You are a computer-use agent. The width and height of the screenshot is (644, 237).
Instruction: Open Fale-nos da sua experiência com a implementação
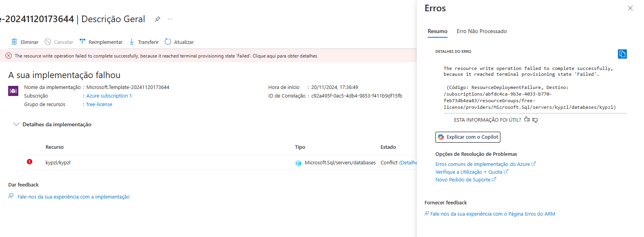click(74, 197)
